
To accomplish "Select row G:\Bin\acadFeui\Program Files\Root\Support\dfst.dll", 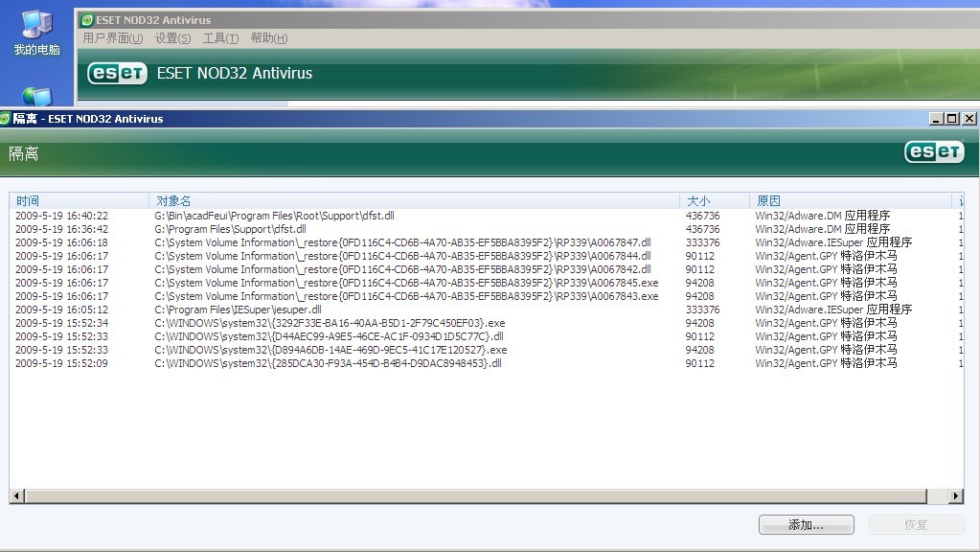I will pyautogui.click(x=487, y=216).
